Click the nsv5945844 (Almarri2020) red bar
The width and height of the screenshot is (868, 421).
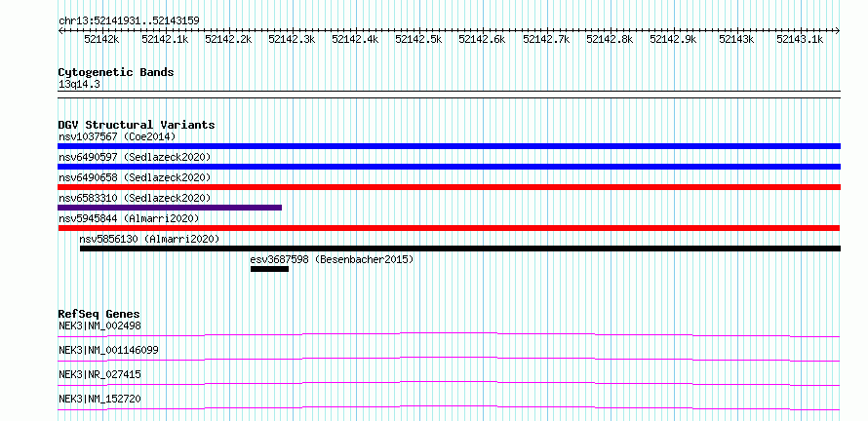(449, 228)
